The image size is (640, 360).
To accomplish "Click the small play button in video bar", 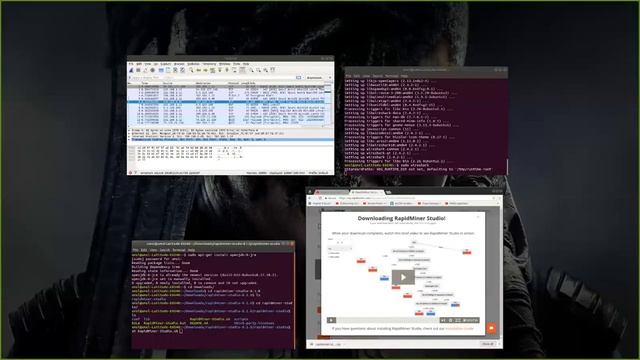I will pyautogui.click(x=331, y=320).
